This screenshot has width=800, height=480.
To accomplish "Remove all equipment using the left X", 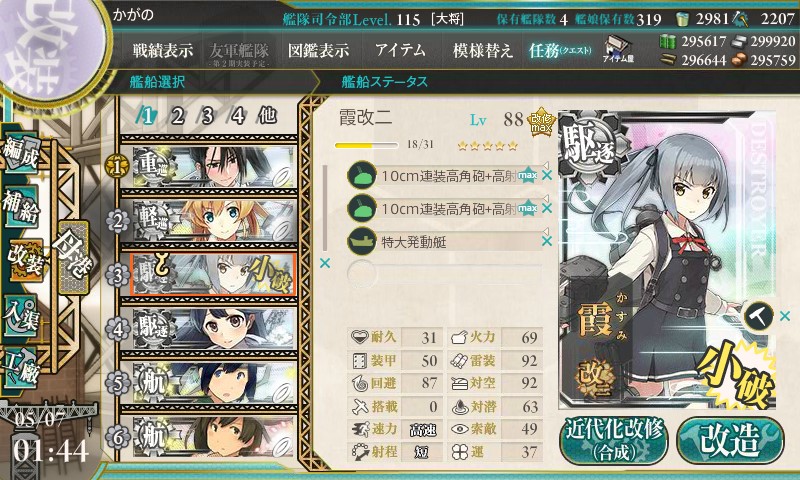I will (324, 263).
